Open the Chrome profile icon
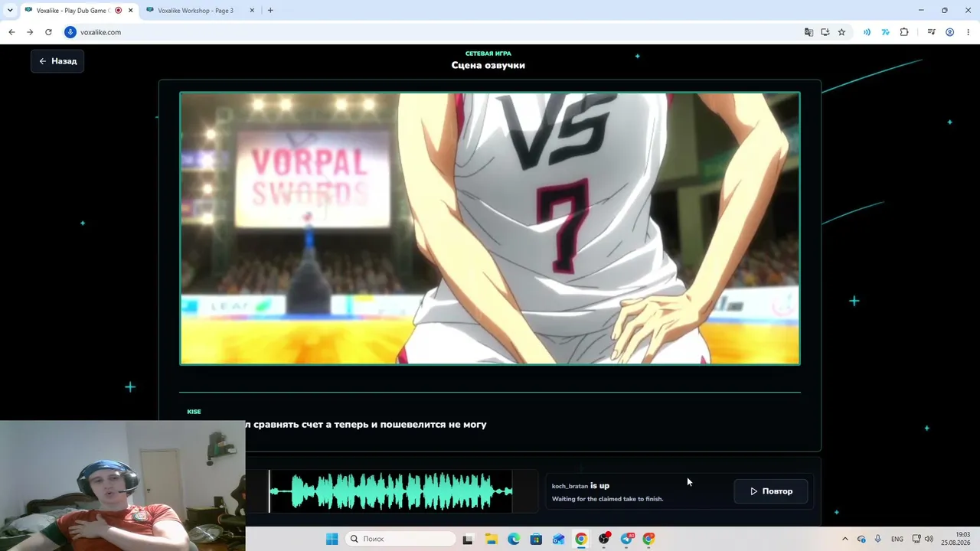Image resolution: width=980 pixels, height=551 pixels. click(x=950, y=32)
